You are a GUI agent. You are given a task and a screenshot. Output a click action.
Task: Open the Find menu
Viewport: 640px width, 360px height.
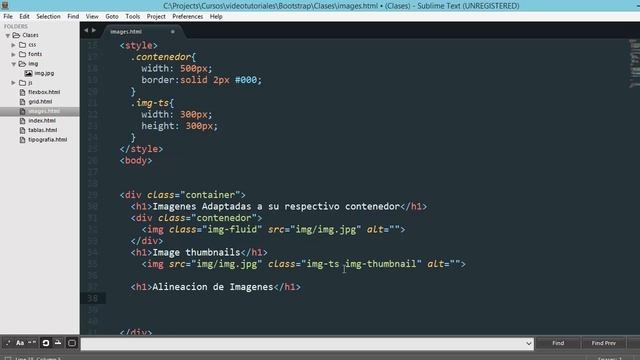73,16
